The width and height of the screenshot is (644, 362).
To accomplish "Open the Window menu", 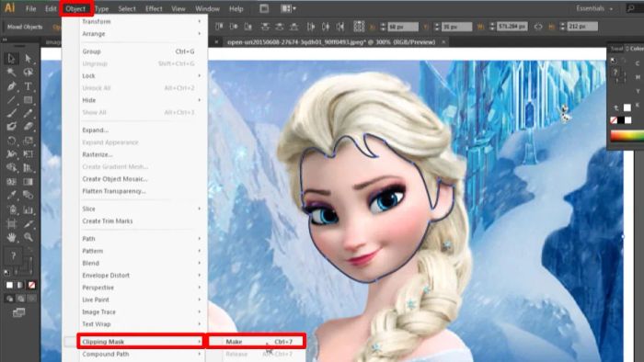I will pyautogui.click(x=207, y=8).
